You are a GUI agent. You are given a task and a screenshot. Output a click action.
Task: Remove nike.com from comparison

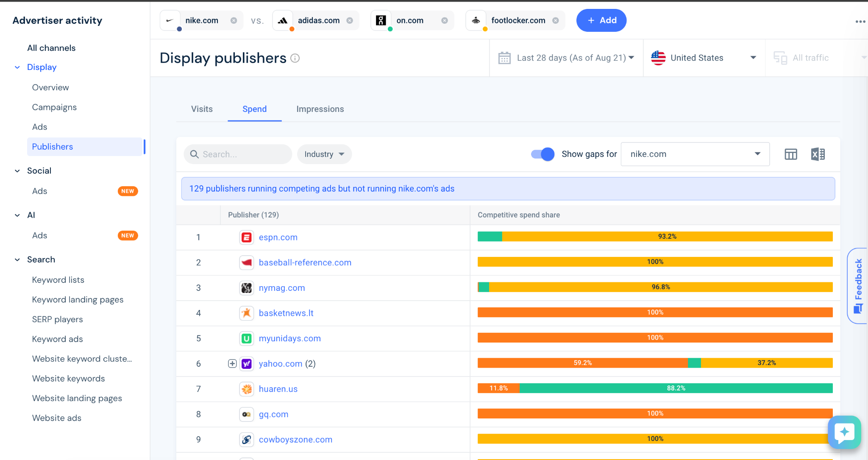click(234, 20)
